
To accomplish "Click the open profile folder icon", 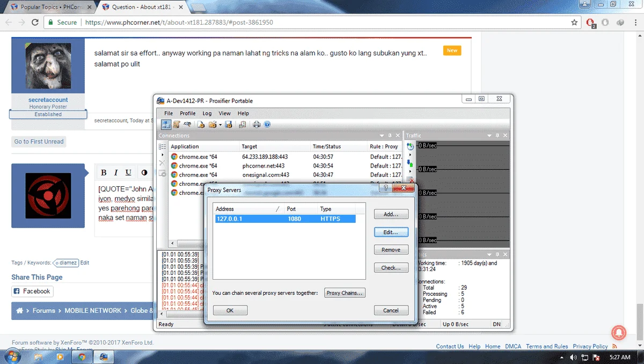I will (x=213, y=125).
